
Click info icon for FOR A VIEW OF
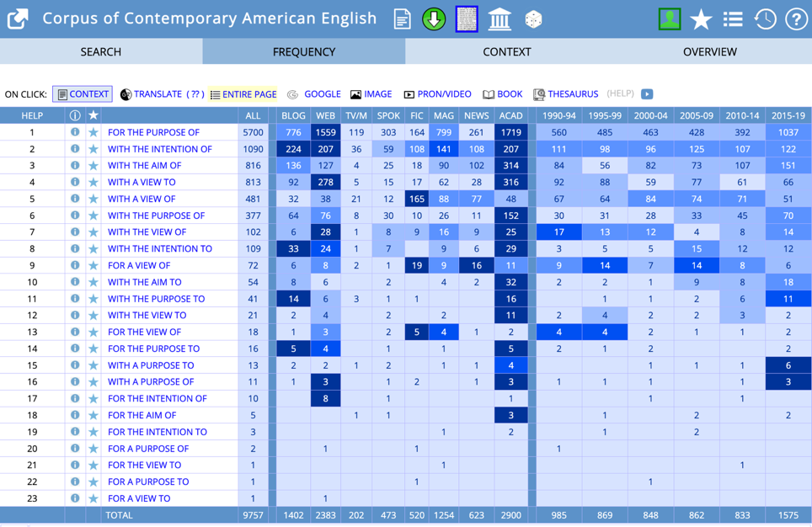pyautogui.click(x=75, y=265)
